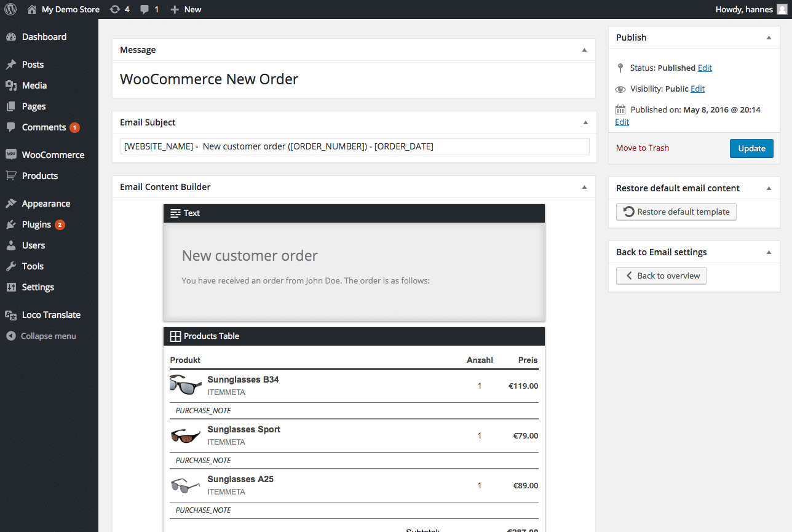Click the plus New icon
The width and height of the screenshot is (792, 532).
point(175,9)
